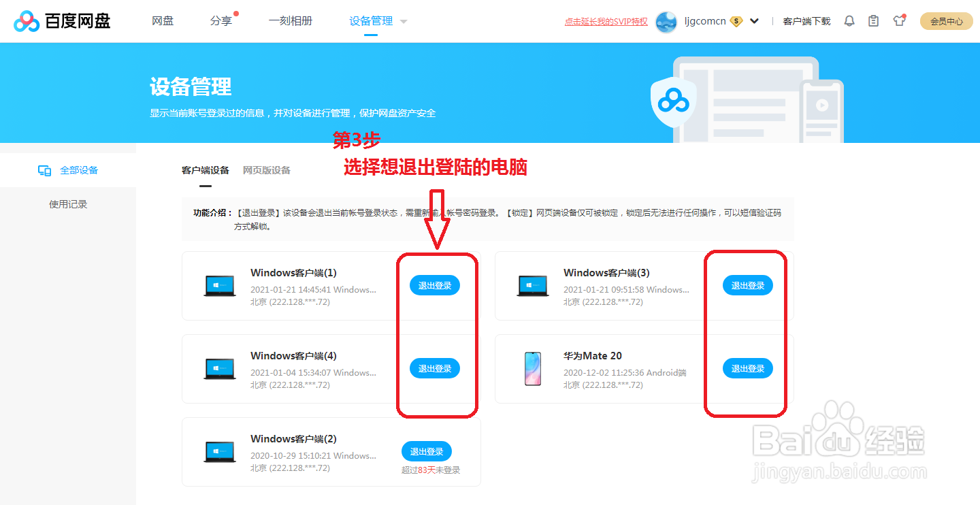Click the Windows客户端(3) laptop icon

pyautogui.click(x=533, y=286)
